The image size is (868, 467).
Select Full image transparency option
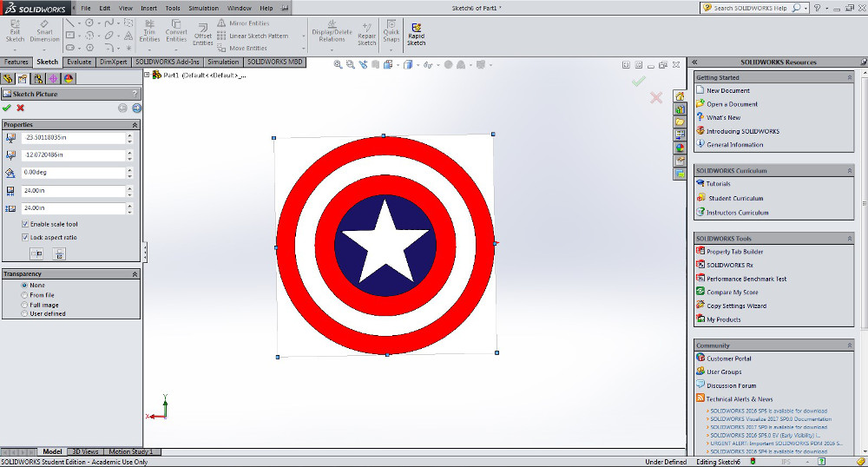coord(24,305)
